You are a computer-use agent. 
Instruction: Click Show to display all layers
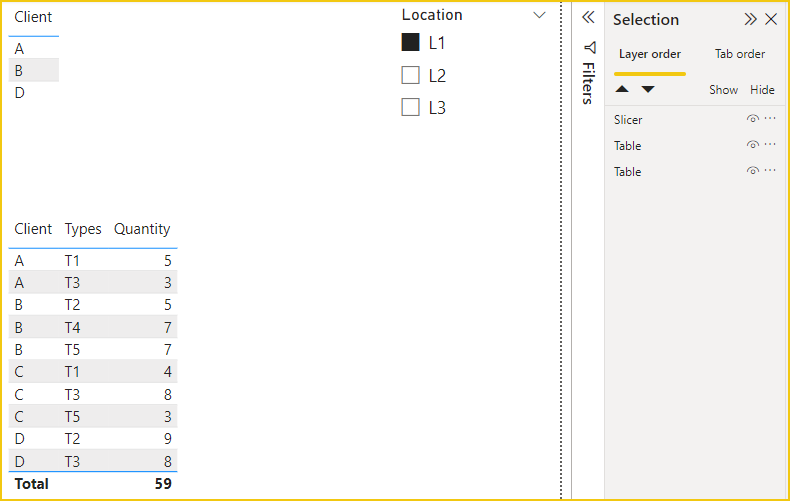(x=723, y=90)
